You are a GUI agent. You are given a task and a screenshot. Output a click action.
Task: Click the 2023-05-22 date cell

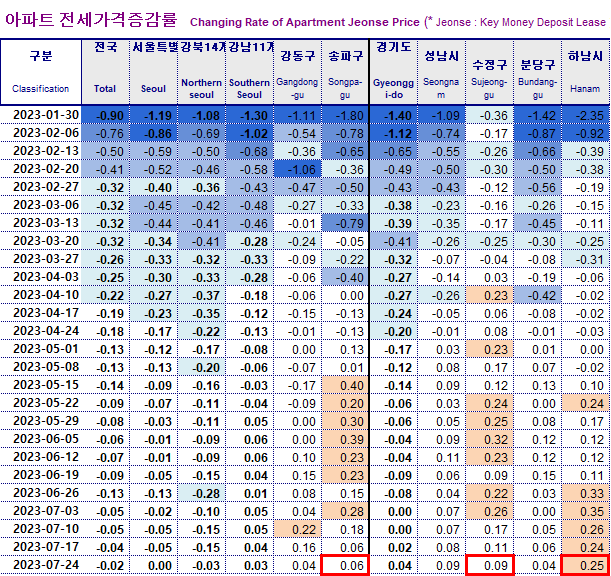coord(41,403)
